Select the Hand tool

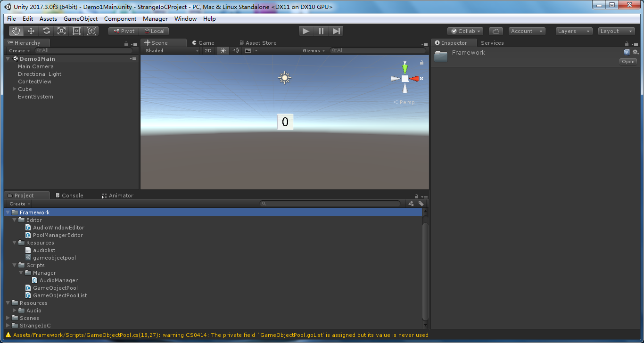17,31
